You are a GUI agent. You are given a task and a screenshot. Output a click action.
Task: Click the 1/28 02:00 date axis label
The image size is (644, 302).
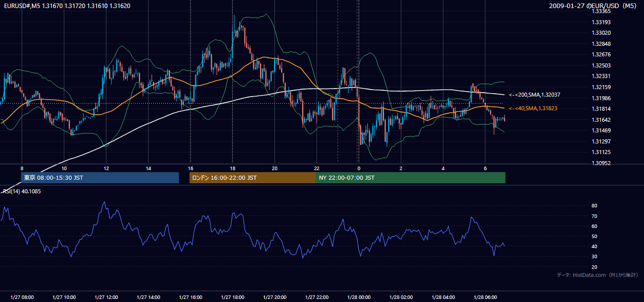coord(401,297)
